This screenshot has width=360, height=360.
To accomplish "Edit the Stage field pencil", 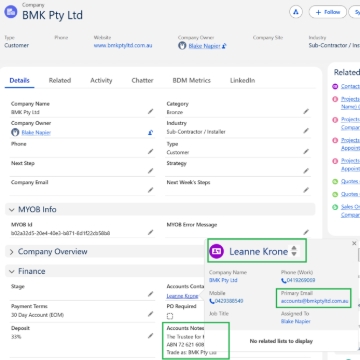I will (x=151, y=294).
